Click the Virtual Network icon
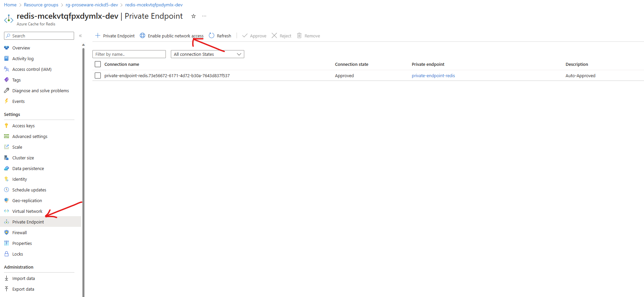The image size is (644, 297). point(6,211)
